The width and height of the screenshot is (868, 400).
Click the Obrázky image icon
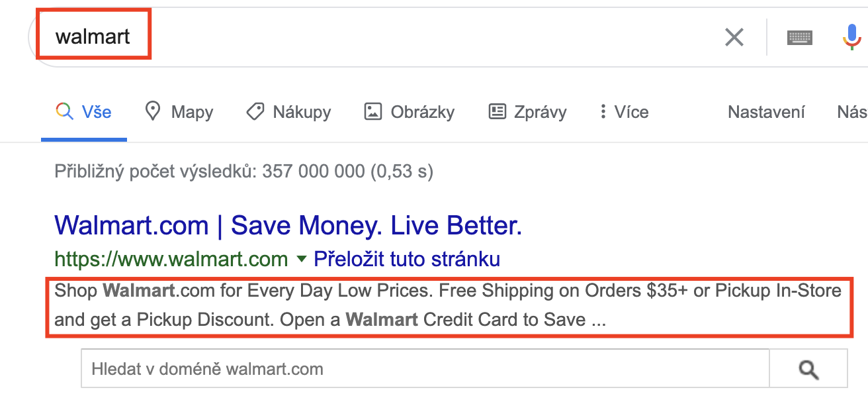373,111
